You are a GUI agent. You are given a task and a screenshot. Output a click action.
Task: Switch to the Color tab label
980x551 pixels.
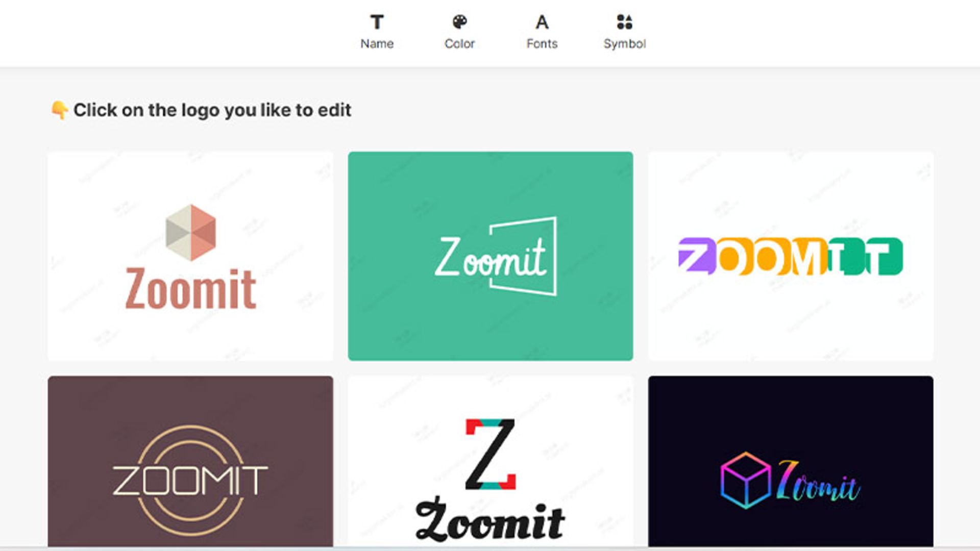(x=459, y=44)
